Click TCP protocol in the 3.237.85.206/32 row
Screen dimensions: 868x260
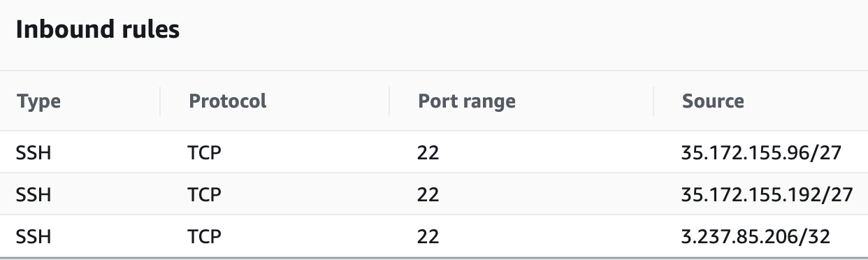point(205,236)
